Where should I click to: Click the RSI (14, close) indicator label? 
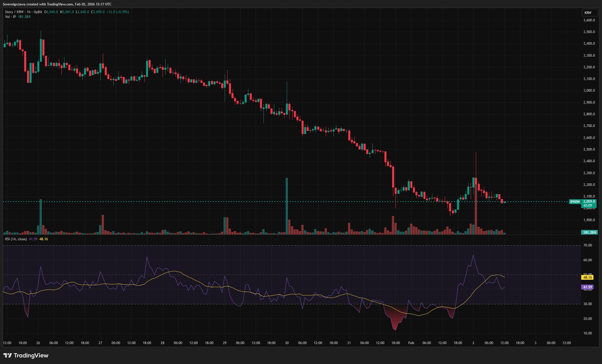pos(16,239)
